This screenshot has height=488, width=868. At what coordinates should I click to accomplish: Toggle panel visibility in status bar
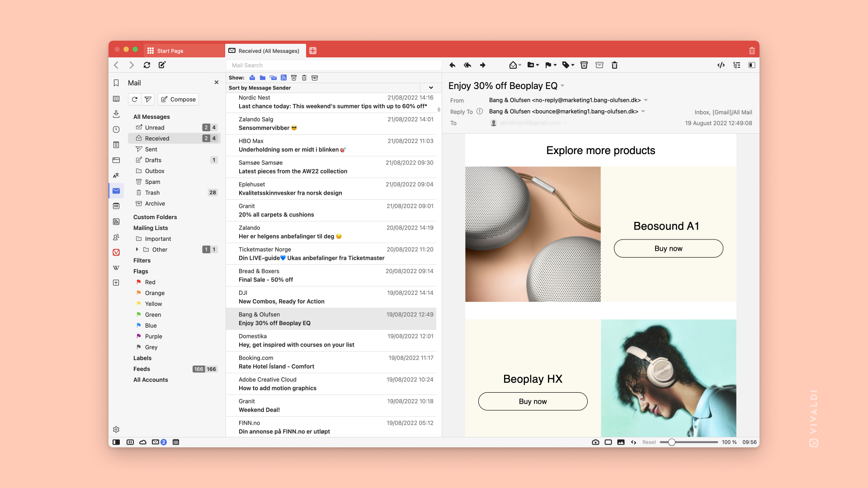(x=116, y=442)
